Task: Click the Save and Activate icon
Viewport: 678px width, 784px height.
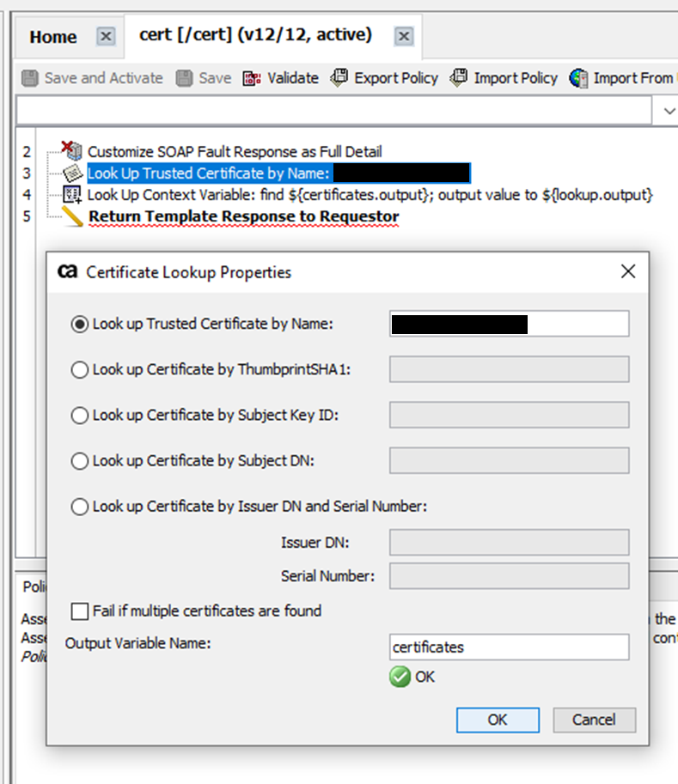Action: click(x=30, y=78)
